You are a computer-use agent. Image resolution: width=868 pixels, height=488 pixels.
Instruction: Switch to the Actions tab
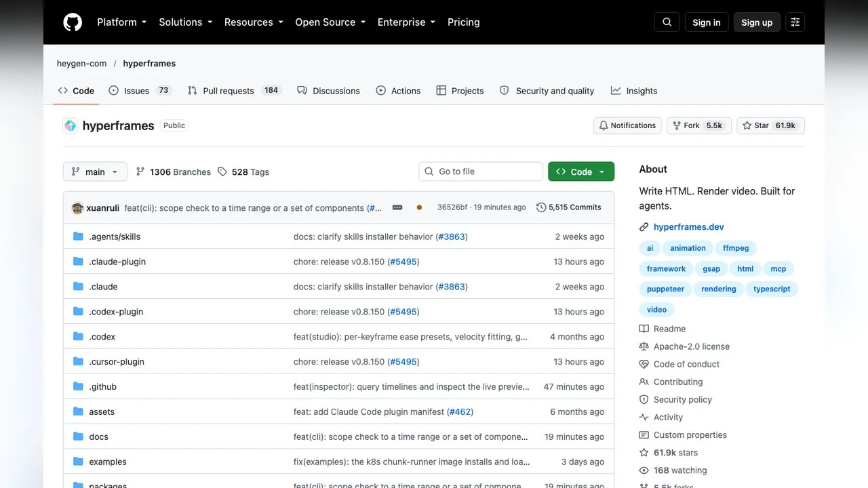click(399, 91)
